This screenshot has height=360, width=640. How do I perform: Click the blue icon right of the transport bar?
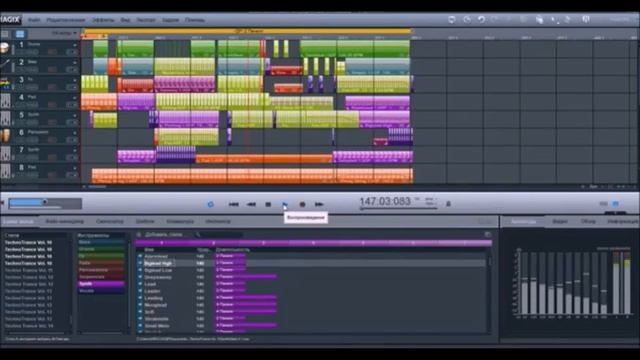pos(616,204)
